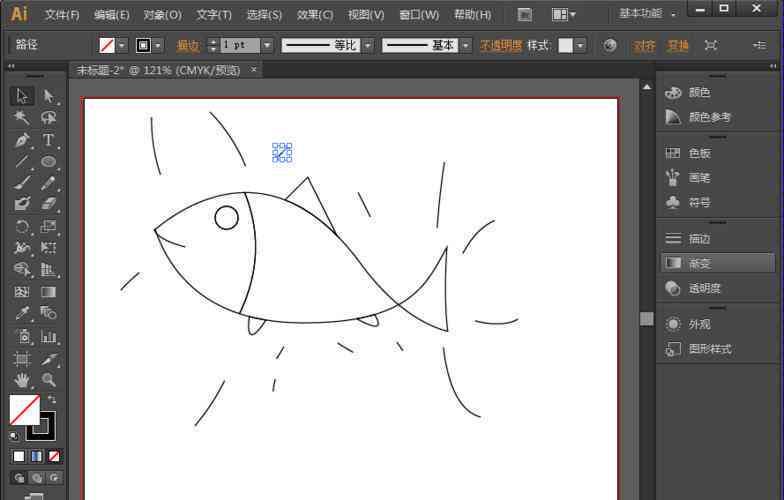Image resolution: width=784 pixels, height=500 pixels.
Task: Open the Edit menu
Action: (112, 15)
